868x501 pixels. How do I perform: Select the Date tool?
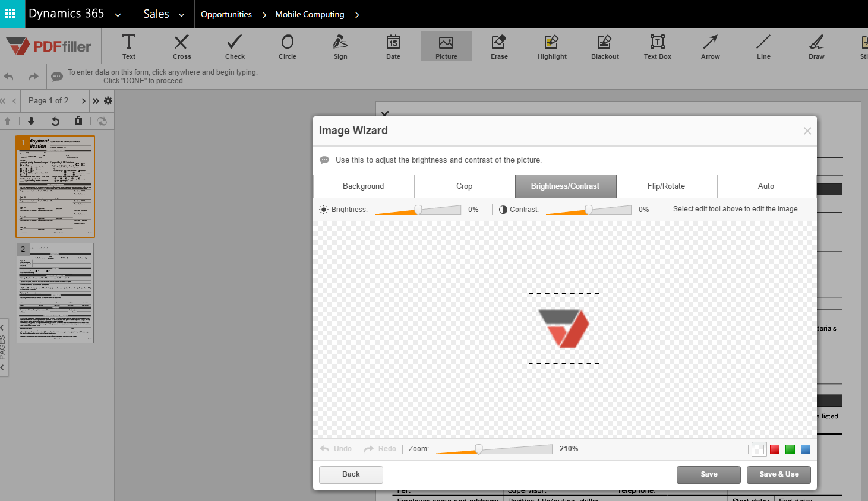(x=393, y=46)
